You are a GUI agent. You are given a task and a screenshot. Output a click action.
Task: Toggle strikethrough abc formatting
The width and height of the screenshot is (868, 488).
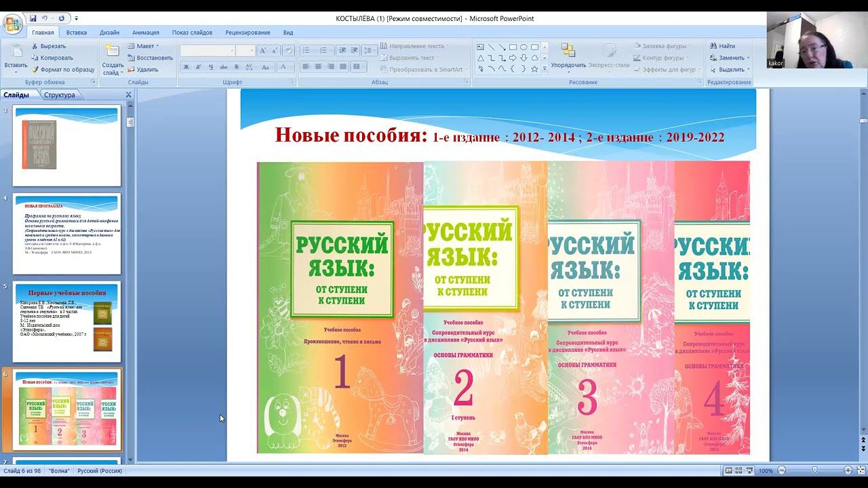click(x=222, y=67)
